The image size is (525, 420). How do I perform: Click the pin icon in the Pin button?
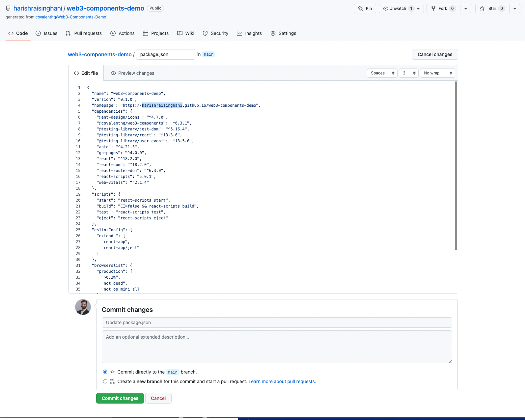pyautogui.click(x=361, y=9)
